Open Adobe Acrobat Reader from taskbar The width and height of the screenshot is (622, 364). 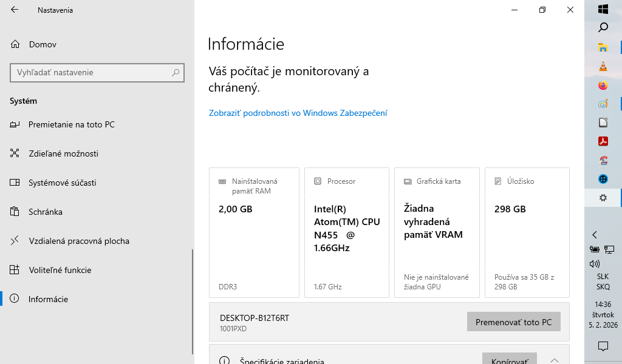[603, 141]
